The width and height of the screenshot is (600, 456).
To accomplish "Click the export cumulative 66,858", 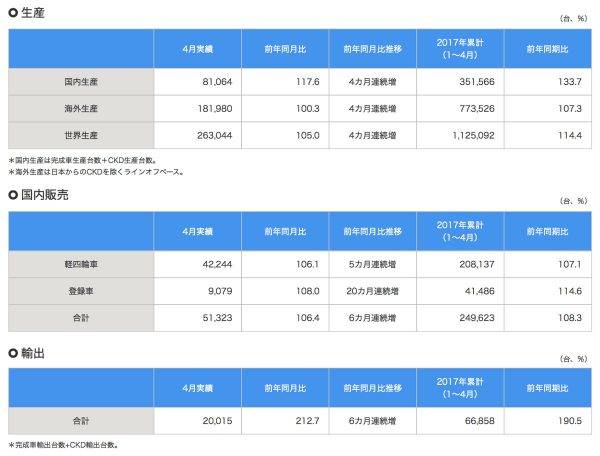I will pos(480,421).
